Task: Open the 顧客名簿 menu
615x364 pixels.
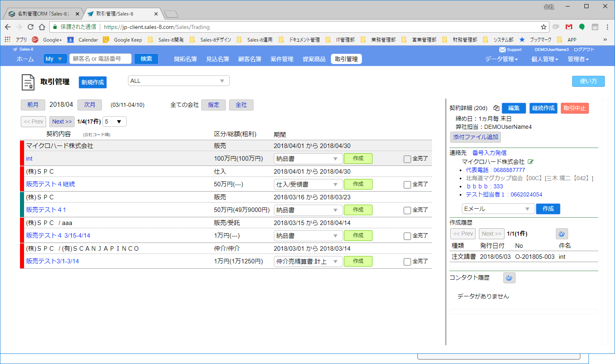Action: 250,59
